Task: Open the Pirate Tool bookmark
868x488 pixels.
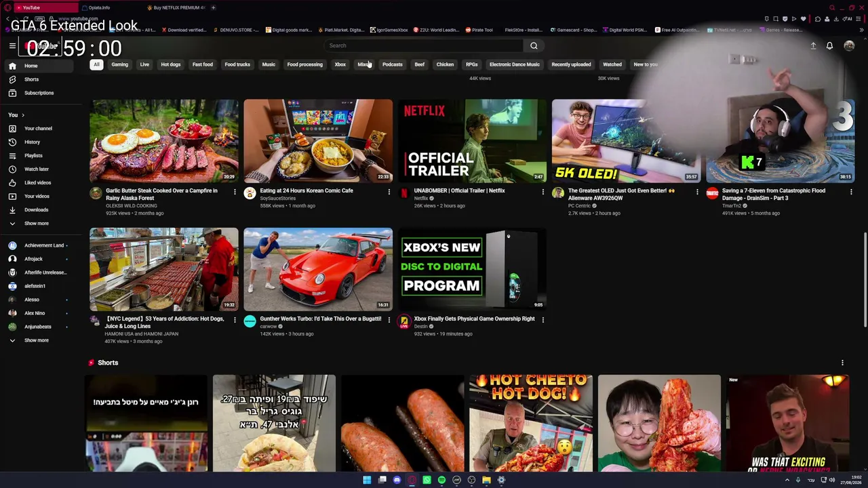Action: point(479,30)
